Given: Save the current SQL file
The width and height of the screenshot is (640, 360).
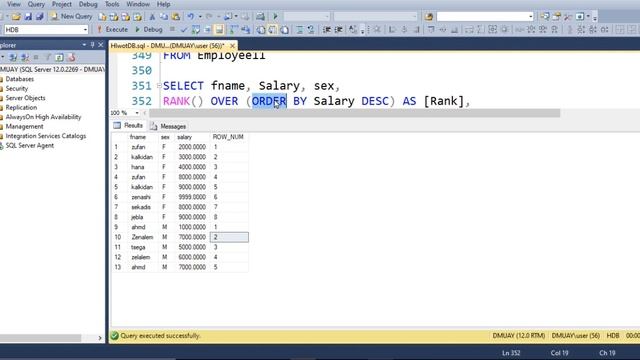Looking at the screenshot, I should tap(28, 17).
